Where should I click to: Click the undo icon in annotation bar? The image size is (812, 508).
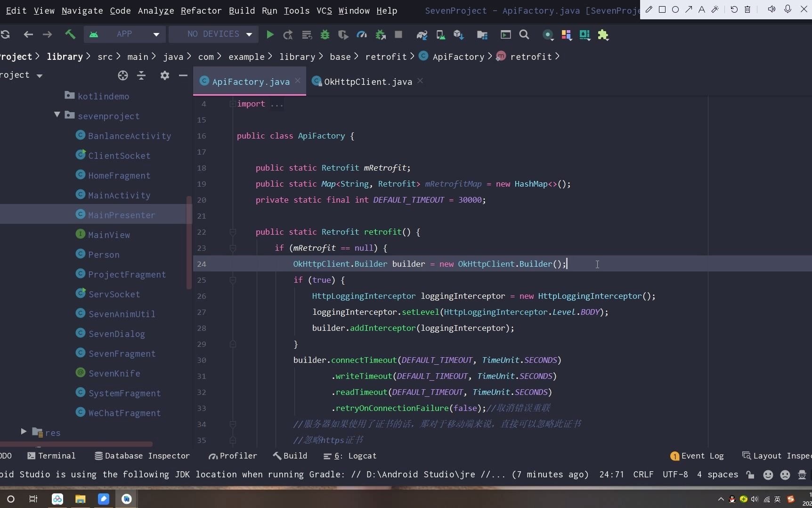734,9
